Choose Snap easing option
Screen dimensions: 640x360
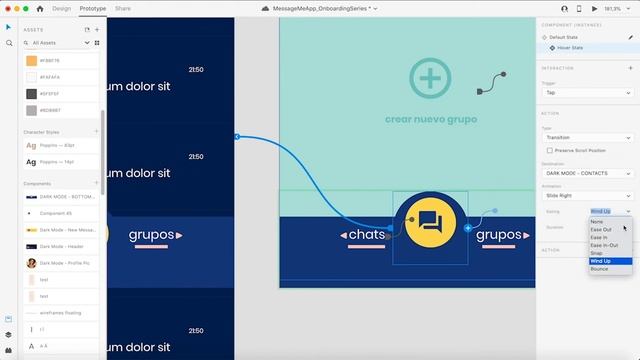(x=611, y=253)
